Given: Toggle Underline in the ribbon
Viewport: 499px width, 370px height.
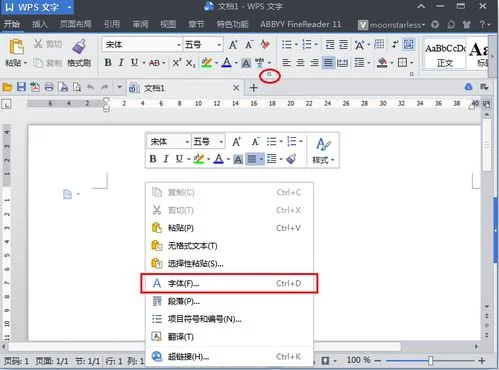Looking at the screenshot, I should (134, 63).
